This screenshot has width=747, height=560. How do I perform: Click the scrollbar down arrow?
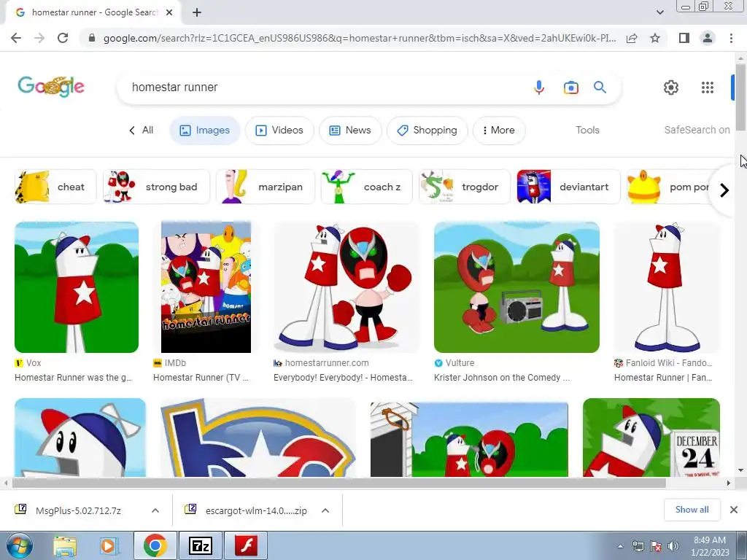(x=740, y=470)
